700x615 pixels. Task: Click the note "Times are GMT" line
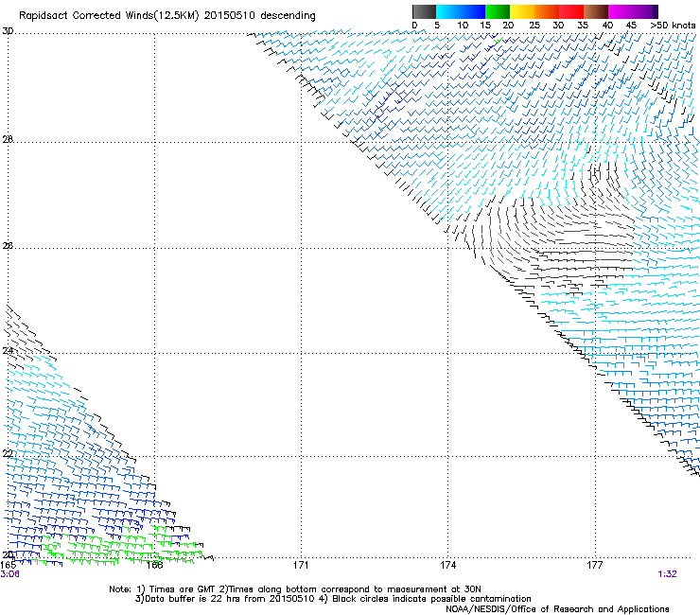295,589
